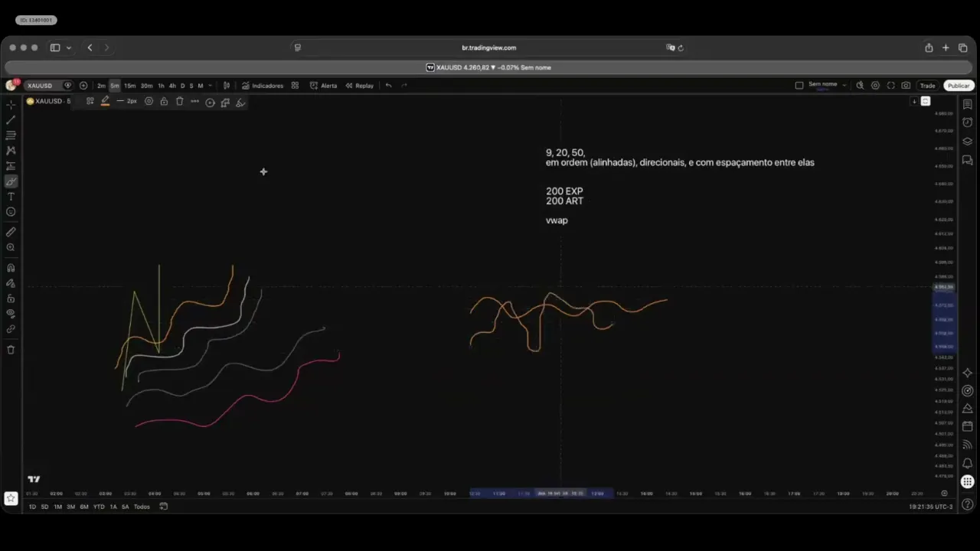Toggle the layout setup square checkbox

[x=799, y=86]
